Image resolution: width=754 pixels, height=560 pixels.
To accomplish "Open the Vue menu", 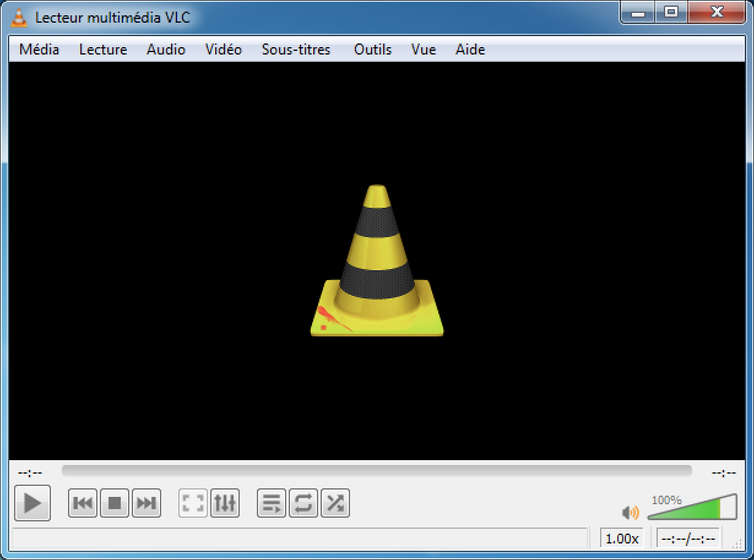I will tap(424, 50).
